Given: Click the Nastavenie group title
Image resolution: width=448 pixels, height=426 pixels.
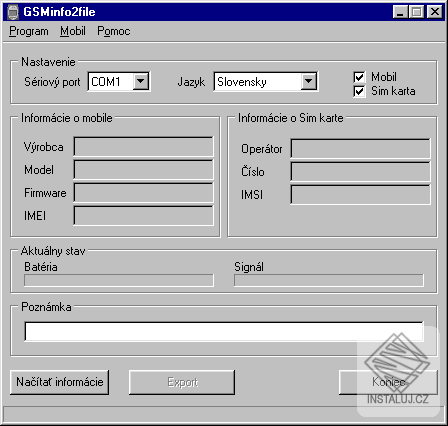Looking at the screenshot, I should click(48, 62).
